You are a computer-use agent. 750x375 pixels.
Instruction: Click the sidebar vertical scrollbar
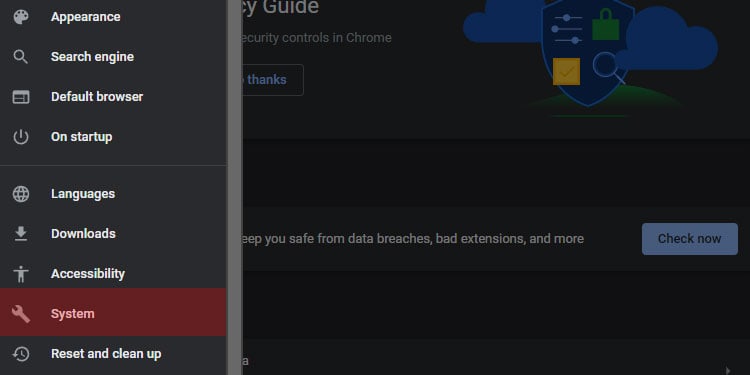[x=234, y=188]
